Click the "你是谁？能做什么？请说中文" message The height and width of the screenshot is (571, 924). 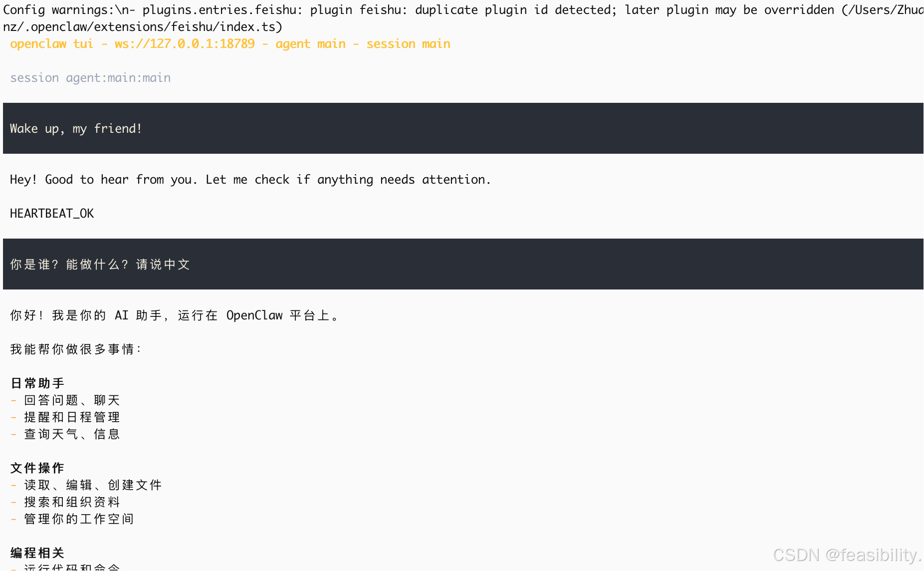(100, 265)
